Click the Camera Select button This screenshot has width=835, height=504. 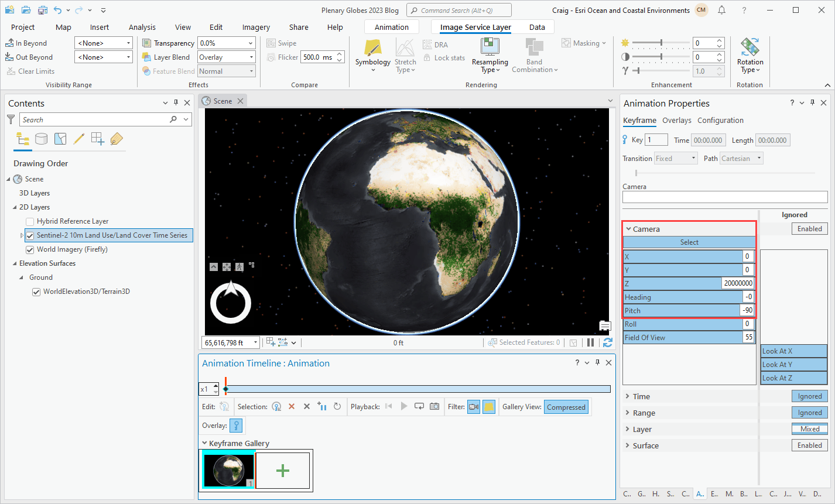tap(689, 242)
